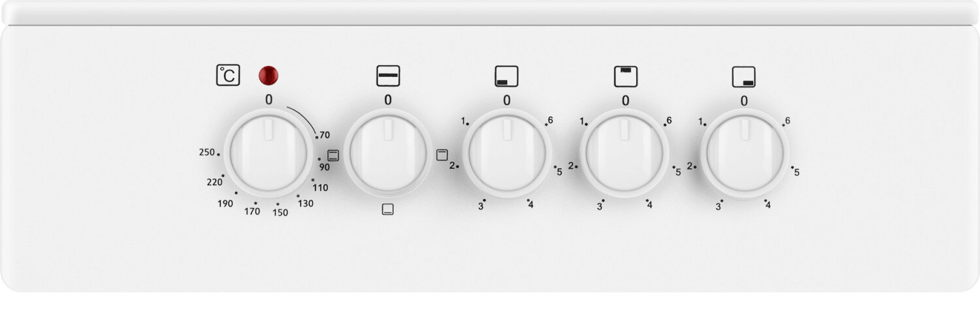Click the third knob for front-left hotplate

tap(506, 154)
